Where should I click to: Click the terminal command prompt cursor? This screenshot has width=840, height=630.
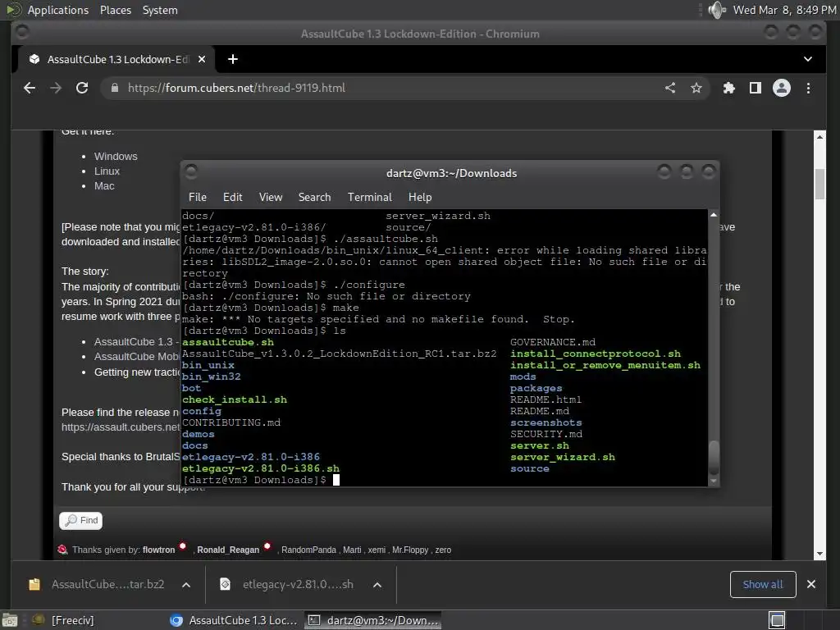336,480
